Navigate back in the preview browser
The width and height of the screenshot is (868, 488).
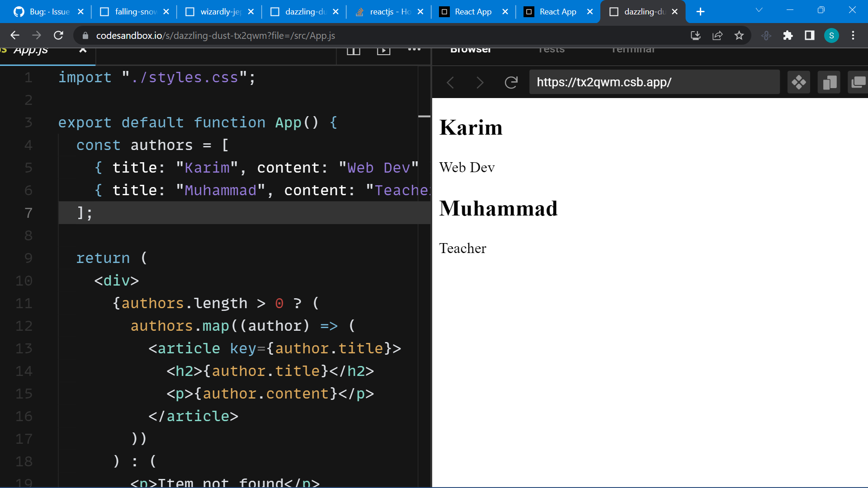pyautogui.click(x=451, y=82)
